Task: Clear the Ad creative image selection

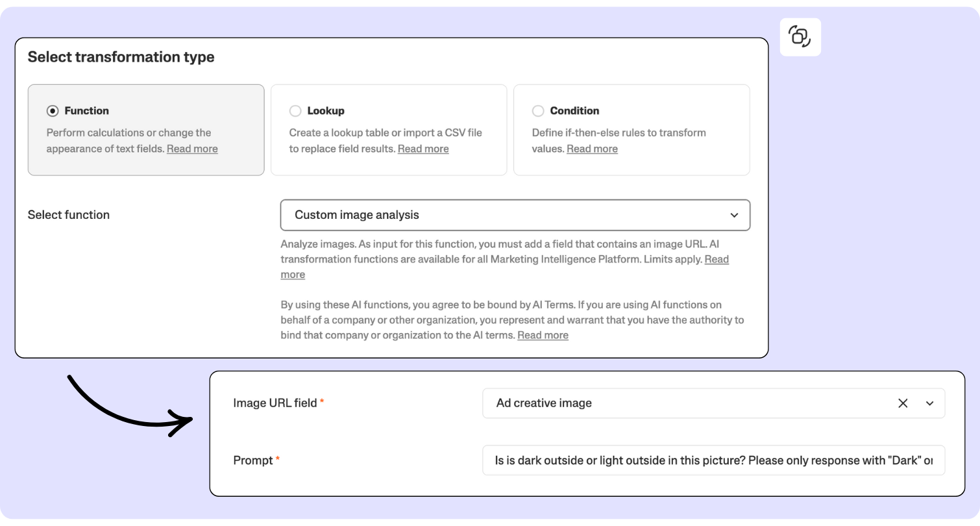Action: coord(902,403)
